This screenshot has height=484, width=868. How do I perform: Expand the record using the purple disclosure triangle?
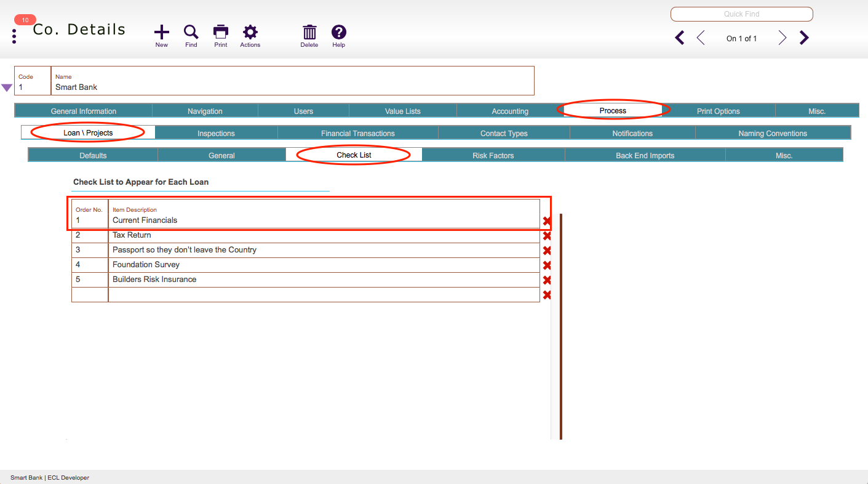click(x=7, y=88)
